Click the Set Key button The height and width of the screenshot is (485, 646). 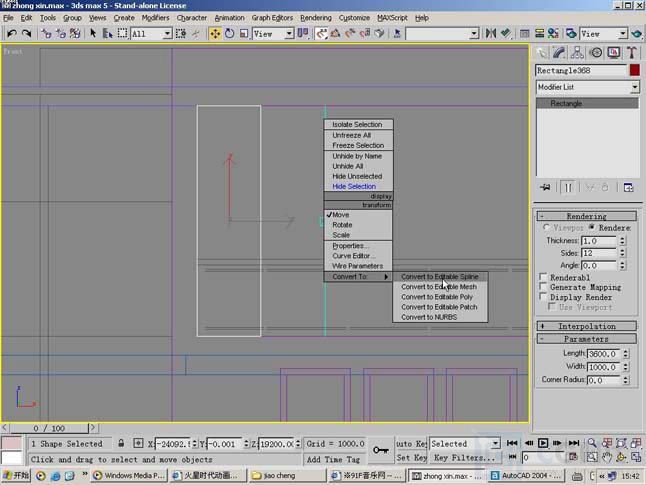point(411,457)
